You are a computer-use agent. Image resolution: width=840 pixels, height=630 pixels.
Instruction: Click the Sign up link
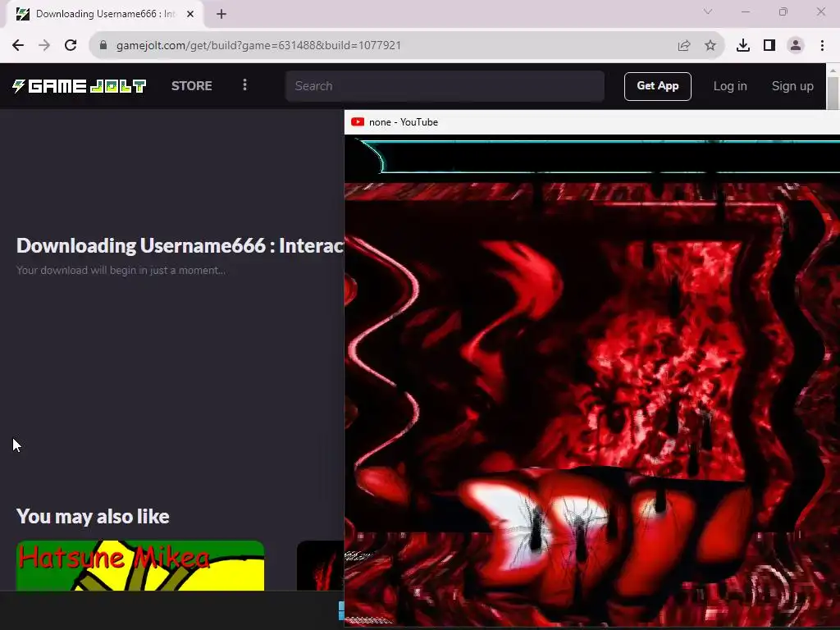(792, 86)
